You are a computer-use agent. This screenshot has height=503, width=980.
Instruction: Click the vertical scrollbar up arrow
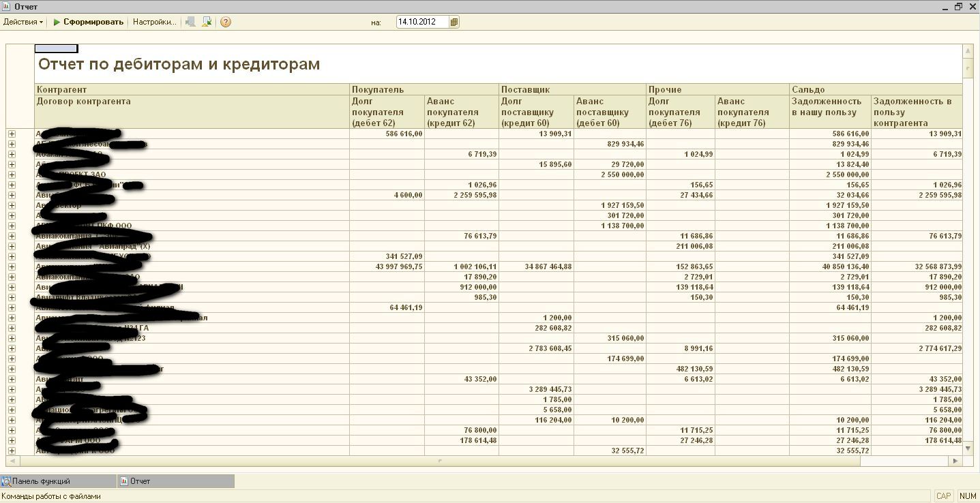coord(968,50)
